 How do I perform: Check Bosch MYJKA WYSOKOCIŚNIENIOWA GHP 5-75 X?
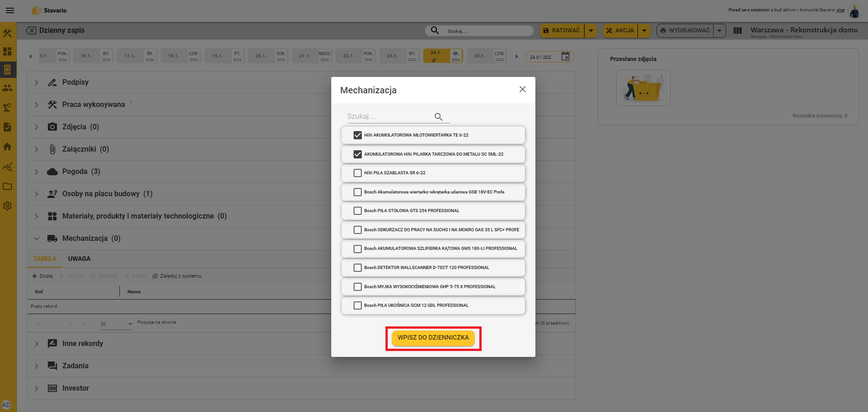click(x=358, y=287)
